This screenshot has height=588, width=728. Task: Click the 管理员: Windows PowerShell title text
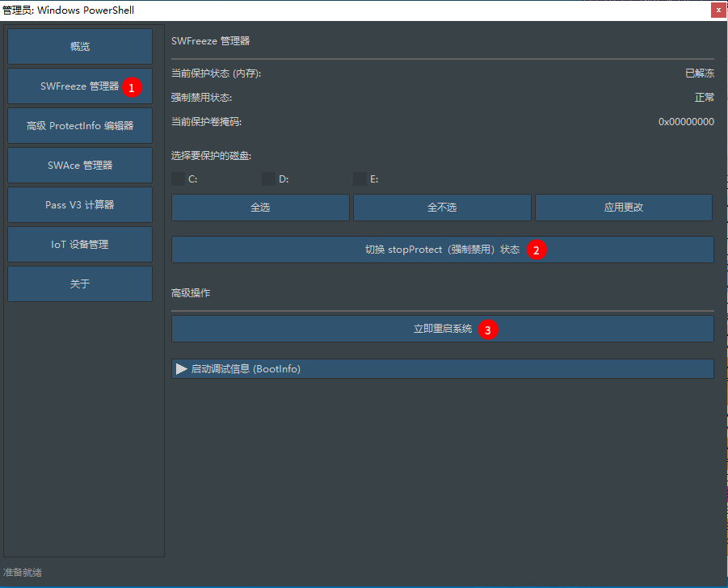68,10
